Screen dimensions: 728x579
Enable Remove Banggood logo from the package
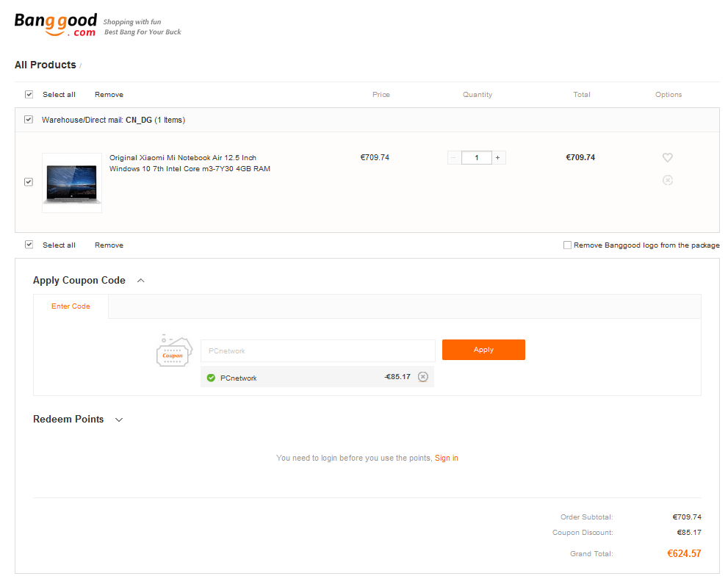(x=567, y=245)
